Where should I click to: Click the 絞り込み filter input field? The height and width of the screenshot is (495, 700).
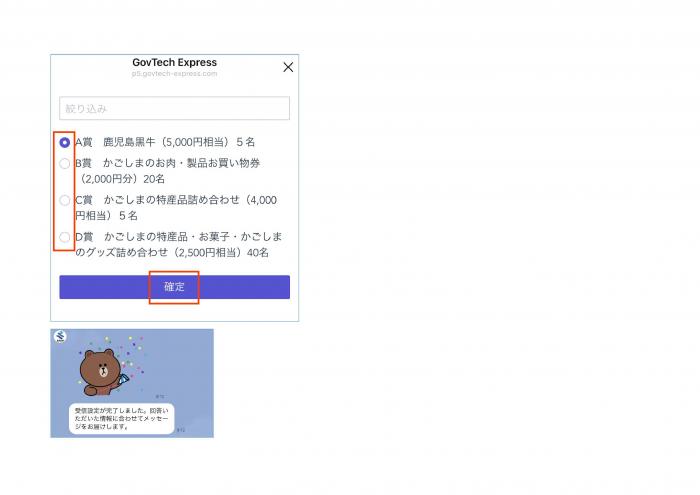tap(175, 108)
